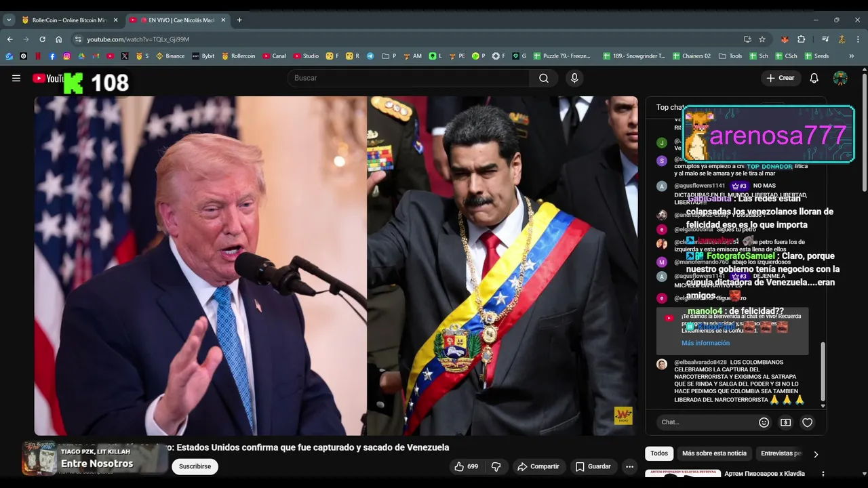Close the RollerCoin tab

pyautogui.click(x=115, y=20)
